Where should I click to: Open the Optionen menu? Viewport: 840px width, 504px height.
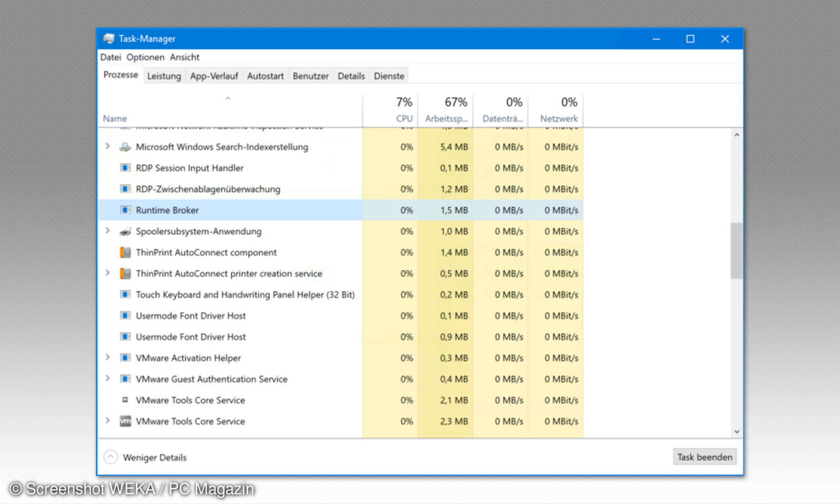click(145, 57)
